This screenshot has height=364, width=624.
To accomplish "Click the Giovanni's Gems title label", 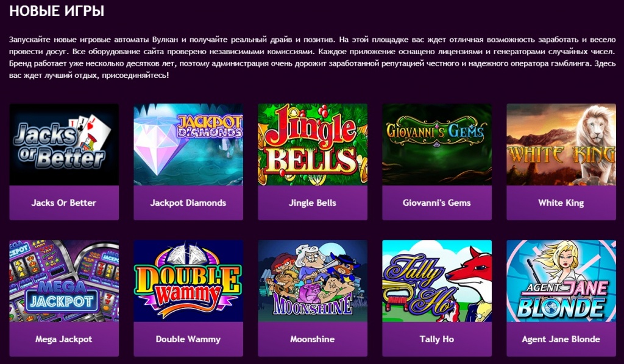I will pyautogui.click(x=436, y=203).
